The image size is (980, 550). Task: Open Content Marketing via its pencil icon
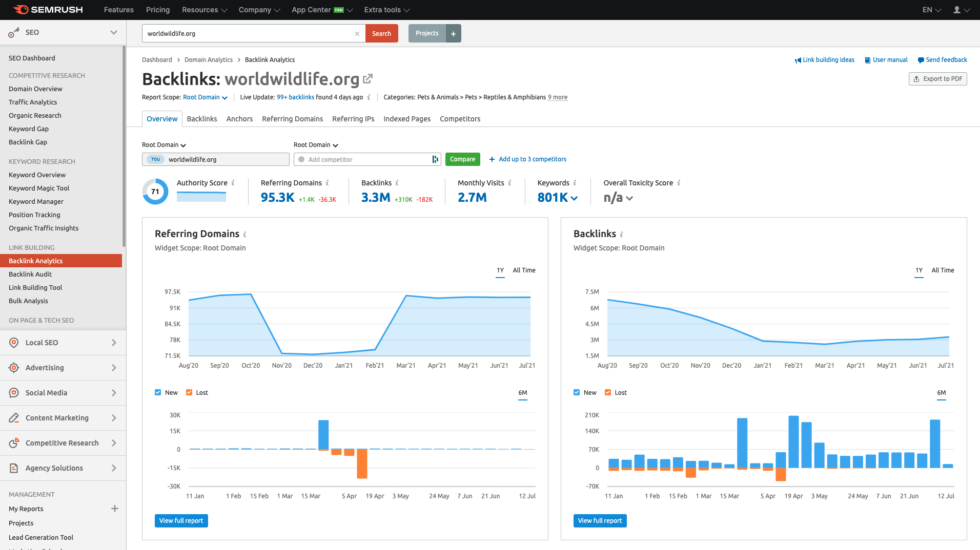[x=13, y=417]
